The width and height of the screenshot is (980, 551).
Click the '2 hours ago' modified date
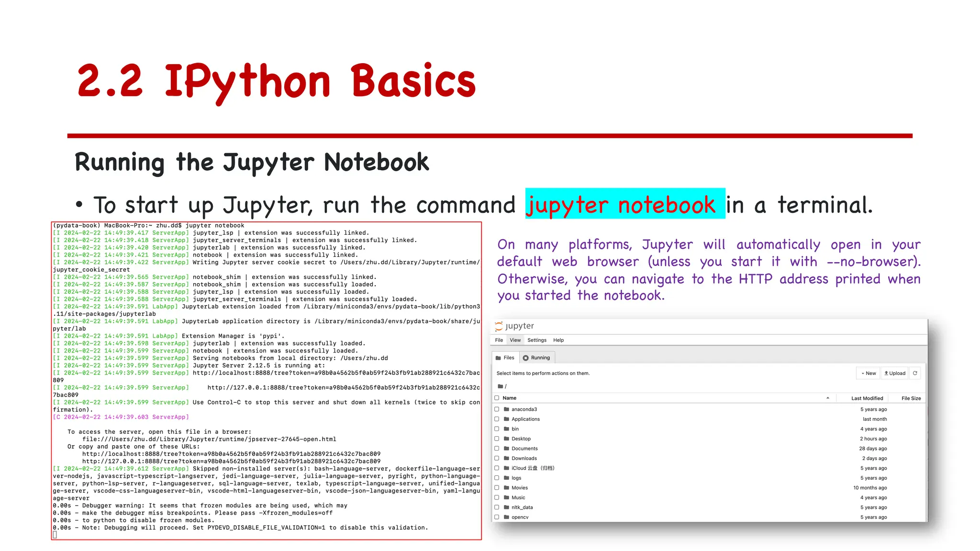click(873, 439)
